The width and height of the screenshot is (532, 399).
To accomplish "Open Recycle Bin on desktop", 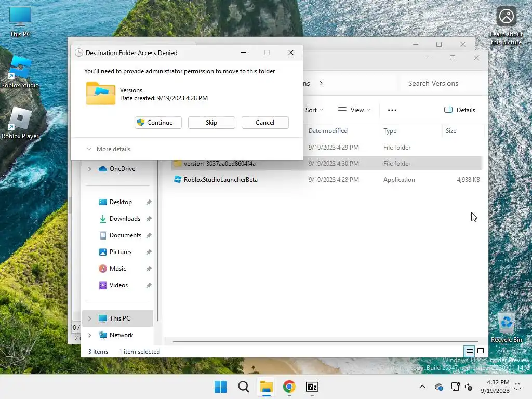I will point(506,328).
